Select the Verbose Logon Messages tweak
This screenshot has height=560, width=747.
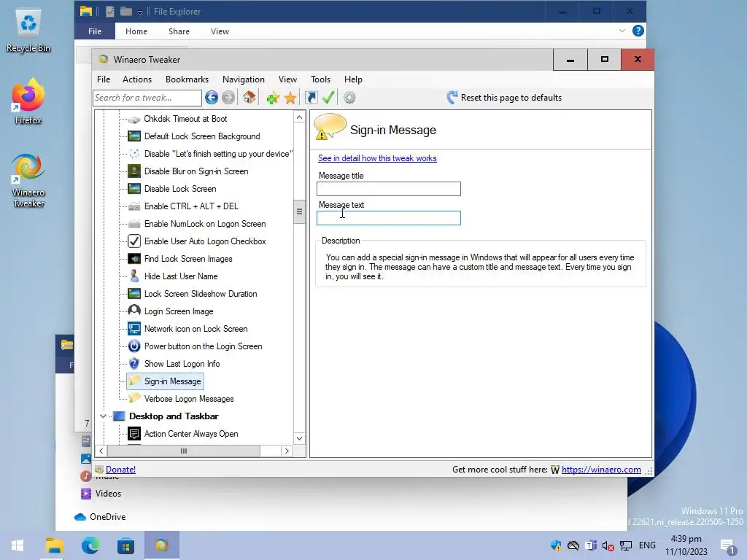coord(189,399)
